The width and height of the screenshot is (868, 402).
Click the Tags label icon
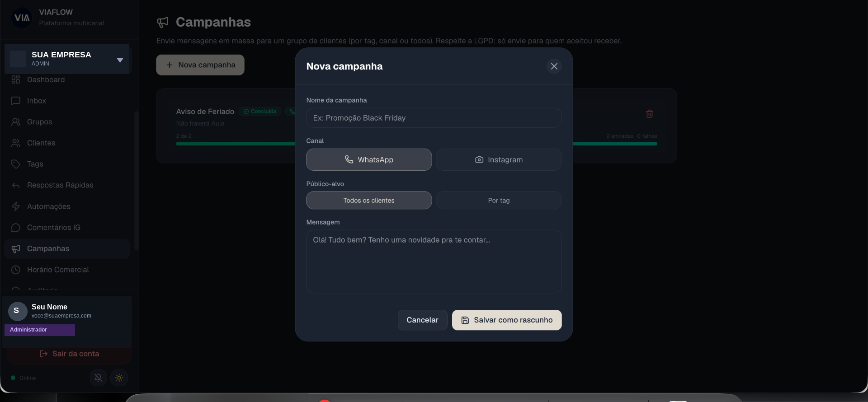coord(16,164)
